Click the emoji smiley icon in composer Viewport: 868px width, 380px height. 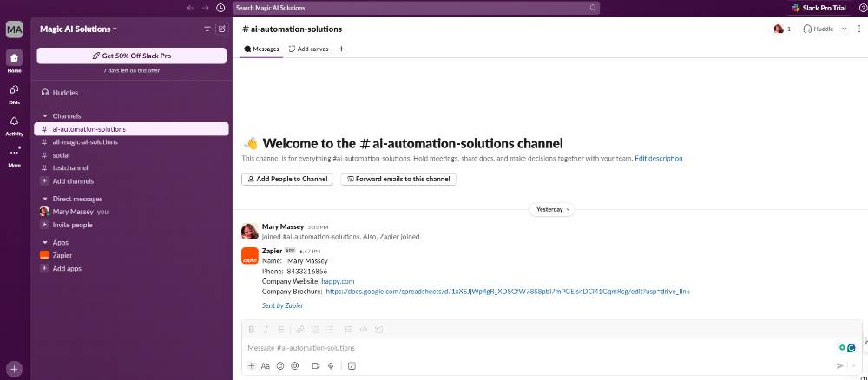tap(280, 365)
